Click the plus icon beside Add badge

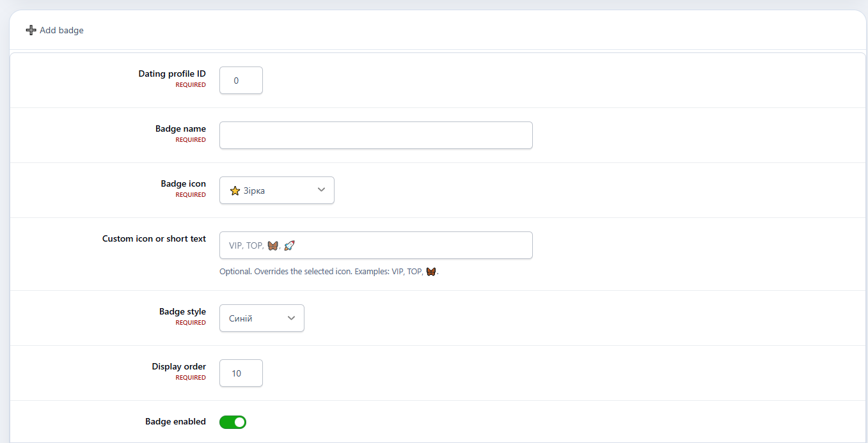(x=31, y=30)
